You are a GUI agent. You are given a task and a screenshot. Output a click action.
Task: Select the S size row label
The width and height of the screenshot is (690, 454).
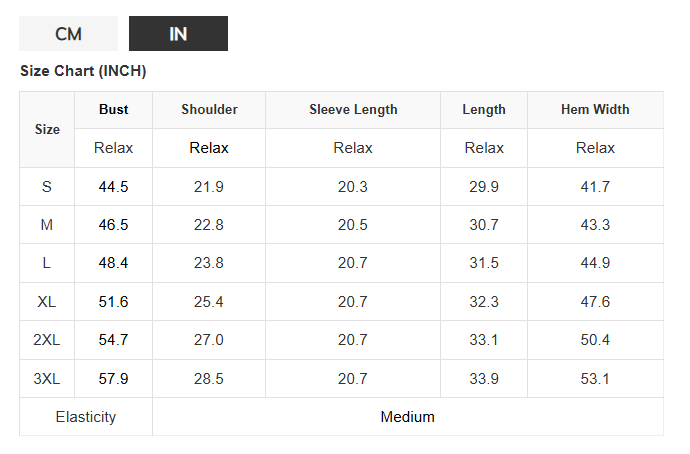47,187
